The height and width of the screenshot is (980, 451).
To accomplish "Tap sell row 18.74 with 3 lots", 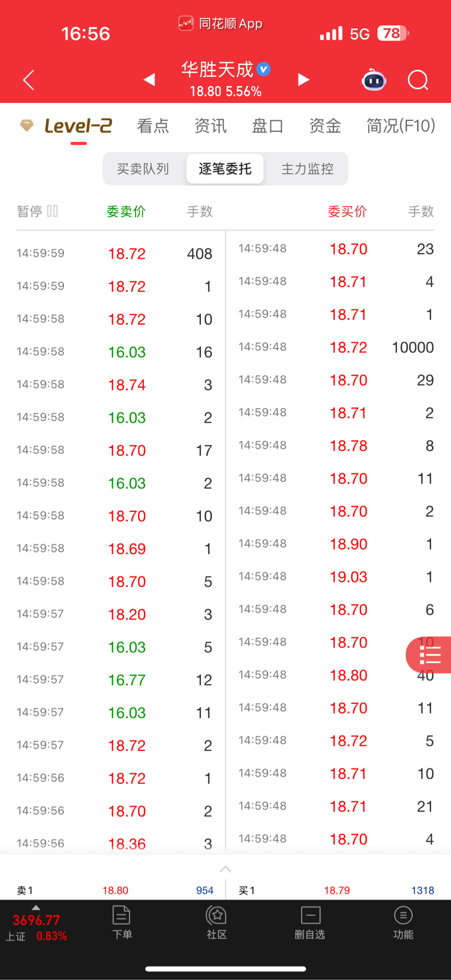I will tap(115, 385).
